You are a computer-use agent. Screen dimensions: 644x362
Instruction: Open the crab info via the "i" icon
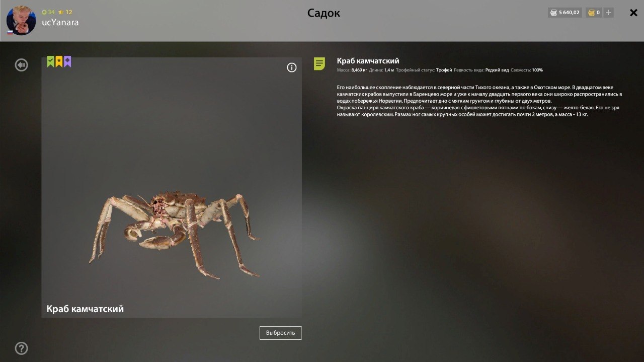pos(291,67)
